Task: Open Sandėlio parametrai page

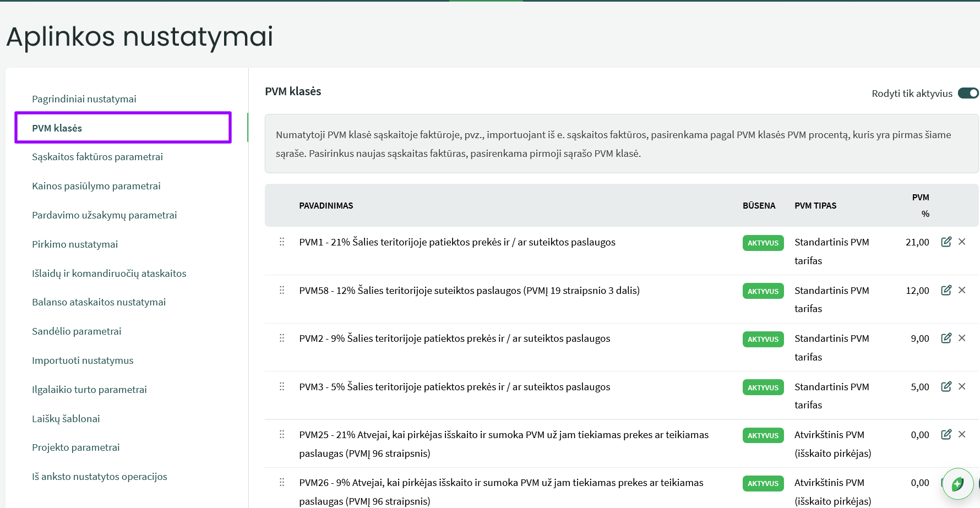Action: click(x=77, y=331)
